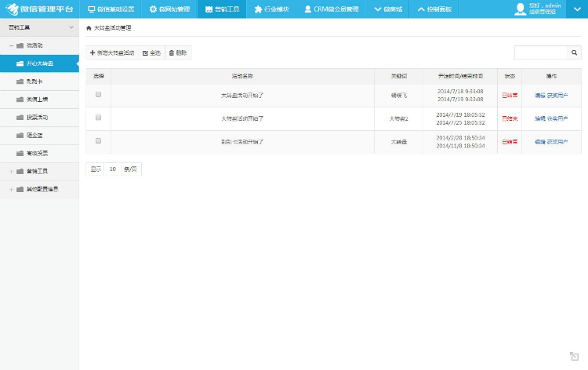The height and width of the screenshot is (370, 588).
Task: Click the 刮刮卡 folder icon in sidebar
Action: click(x=20, y=81)
